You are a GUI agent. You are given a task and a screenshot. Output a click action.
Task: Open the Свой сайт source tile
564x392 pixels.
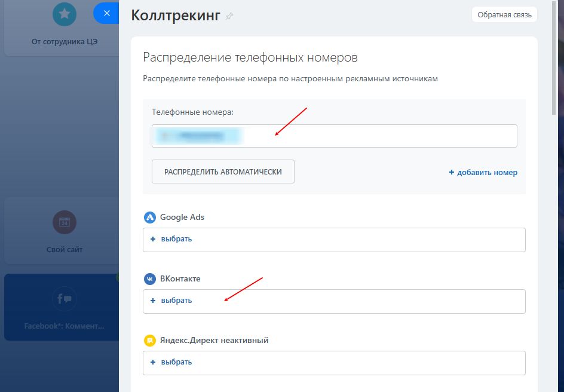click(x=64, y=230)
